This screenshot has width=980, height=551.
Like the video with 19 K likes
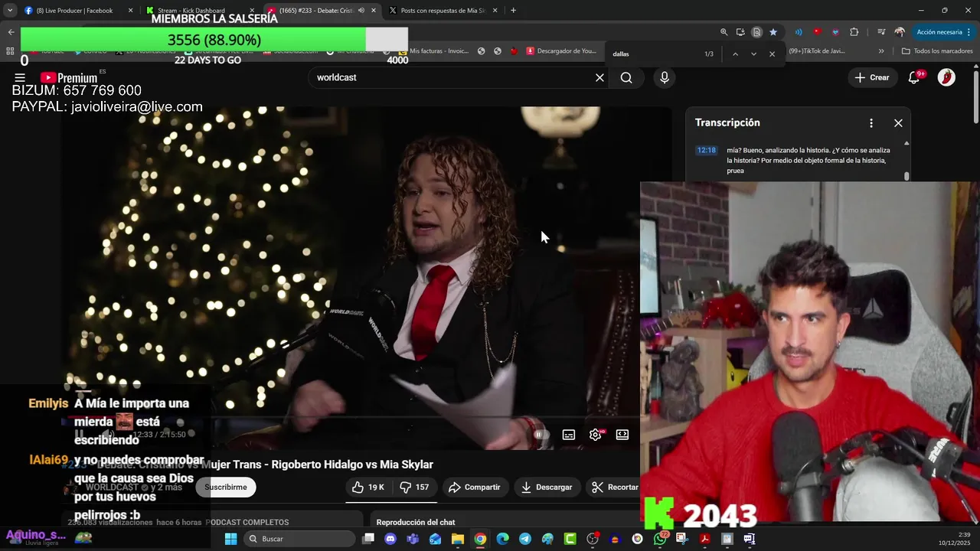[x=368, y=487]
